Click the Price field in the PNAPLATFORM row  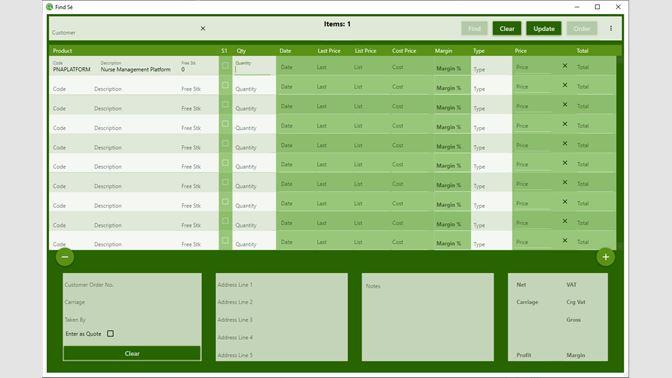pyautogui.click(x=534, y=67)
